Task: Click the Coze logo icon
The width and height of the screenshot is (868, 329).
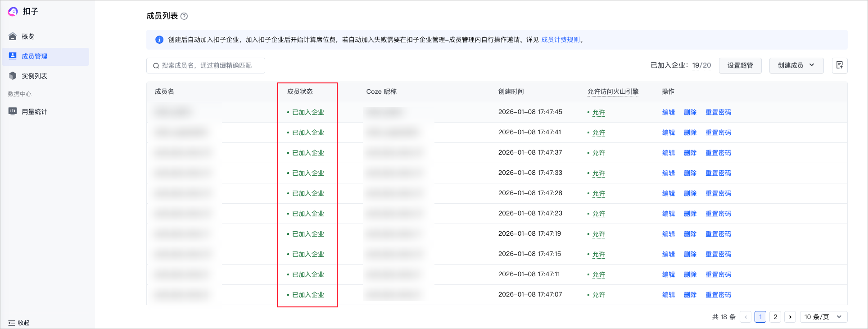Action: (13, 11)
